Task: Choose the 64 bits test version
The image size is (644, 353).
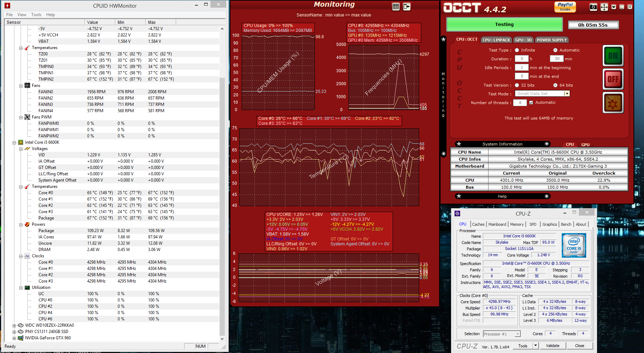Action: [555, 85]
